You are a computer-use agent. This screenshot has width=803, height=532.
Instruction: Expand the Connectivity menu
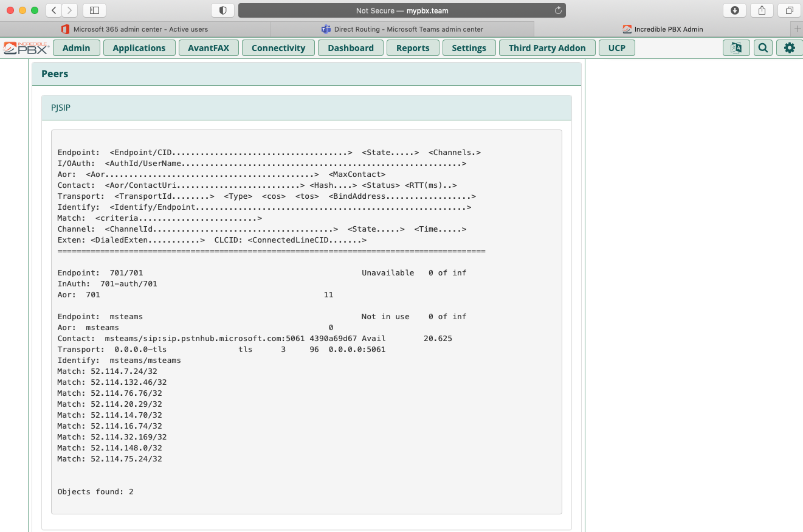coord(278,48)
